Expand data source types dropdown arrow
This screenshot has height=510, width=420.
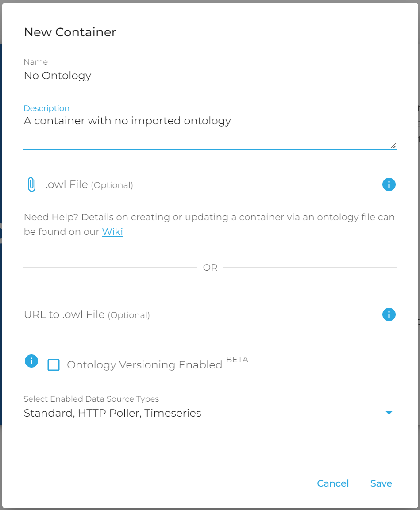pos(389,413)
